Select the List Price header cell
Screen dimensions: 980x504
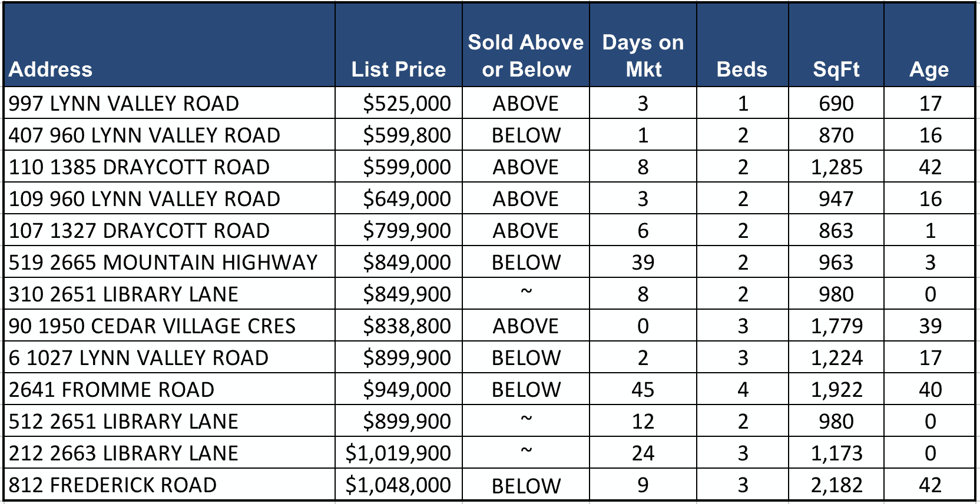point(399,69)
